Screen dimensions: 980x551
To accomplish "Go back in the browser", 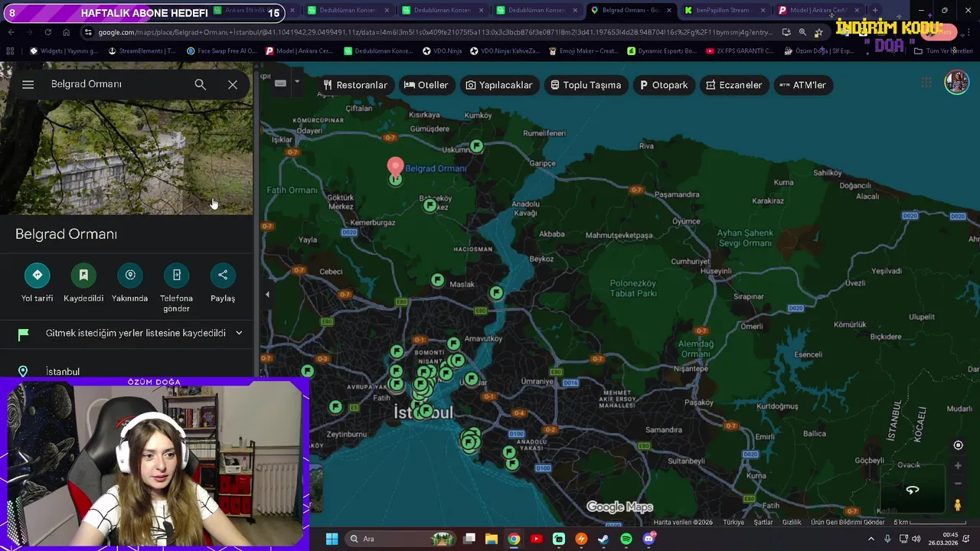I will coord(11,32).
